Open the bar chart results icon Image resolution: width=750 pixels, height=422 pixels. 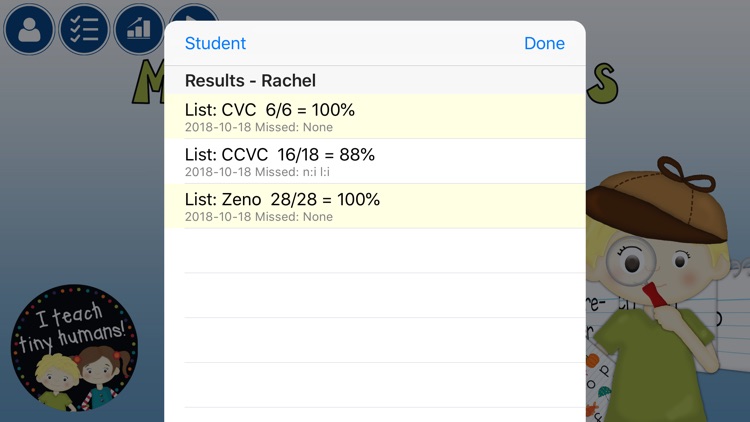(x=139, y=29)
